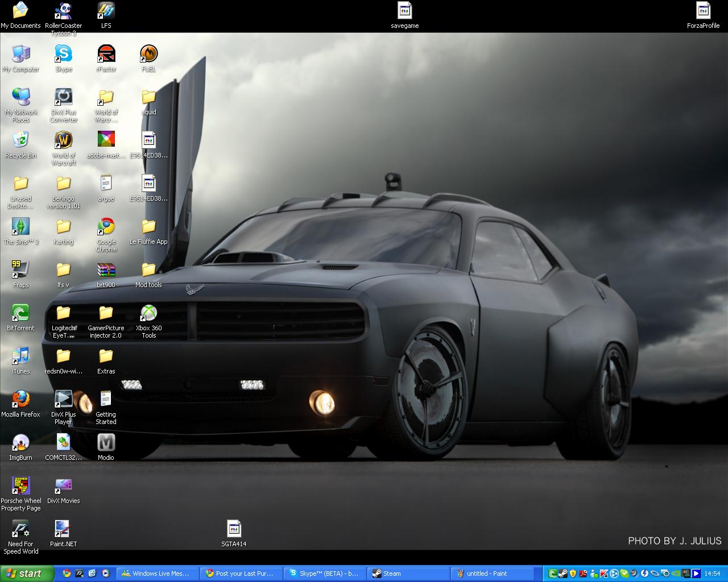This screenshot has width=728, height=582.
Task: Select the Berlingo version 1.01 folder
Action: (63, 192)
